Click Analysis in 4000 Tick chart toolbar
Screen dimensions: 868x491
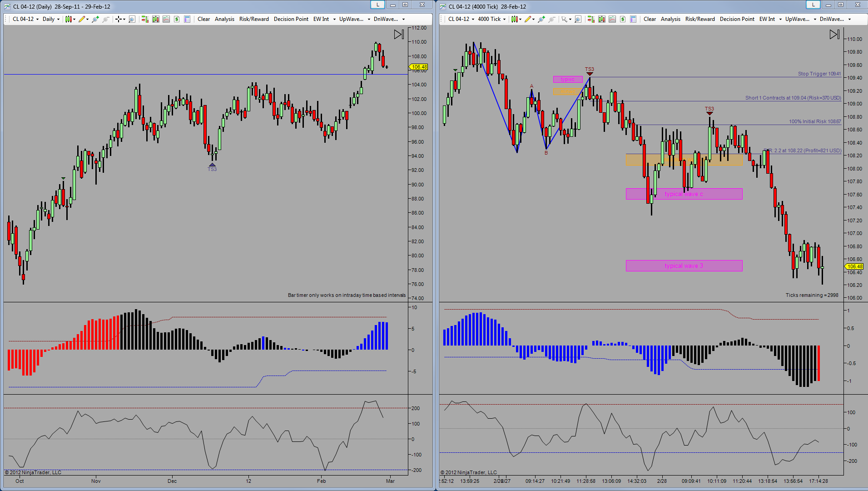[670, 19]
